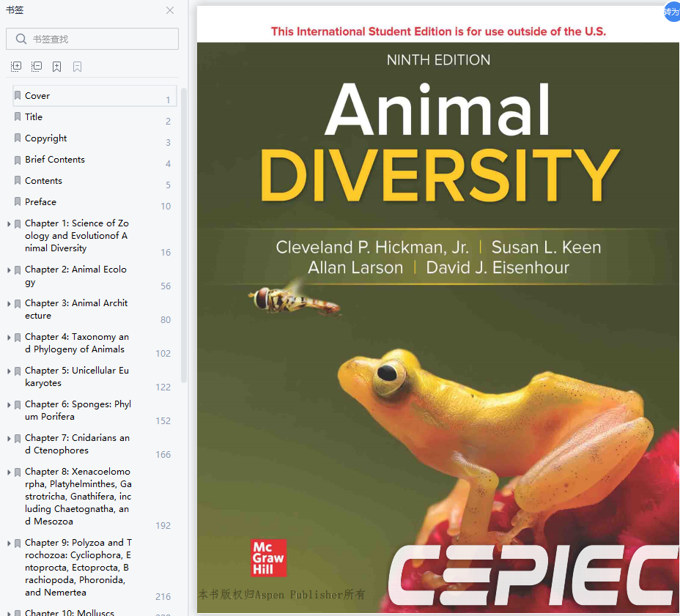680x616 pixels.
Task: Click the bookmark flag icon beside Brief Contents
Action: (18, 160)
